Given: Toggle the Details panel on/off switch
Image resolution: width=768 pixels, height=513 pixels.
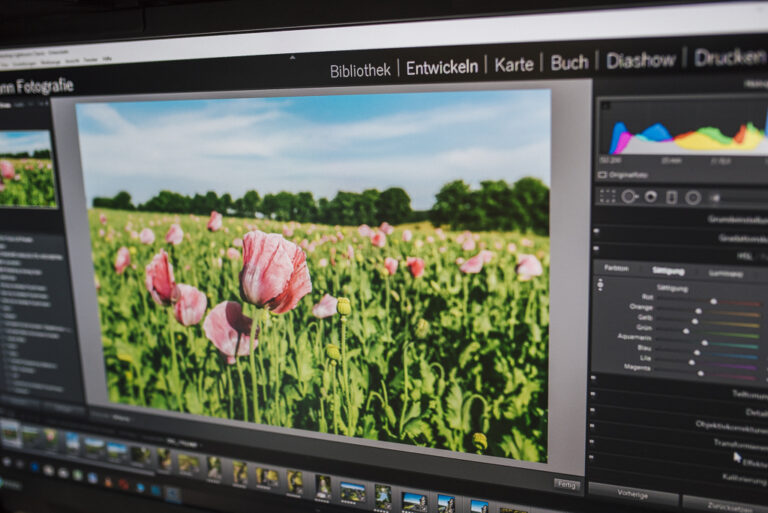Looking at the screenshot, I should (x=593, y=394).
